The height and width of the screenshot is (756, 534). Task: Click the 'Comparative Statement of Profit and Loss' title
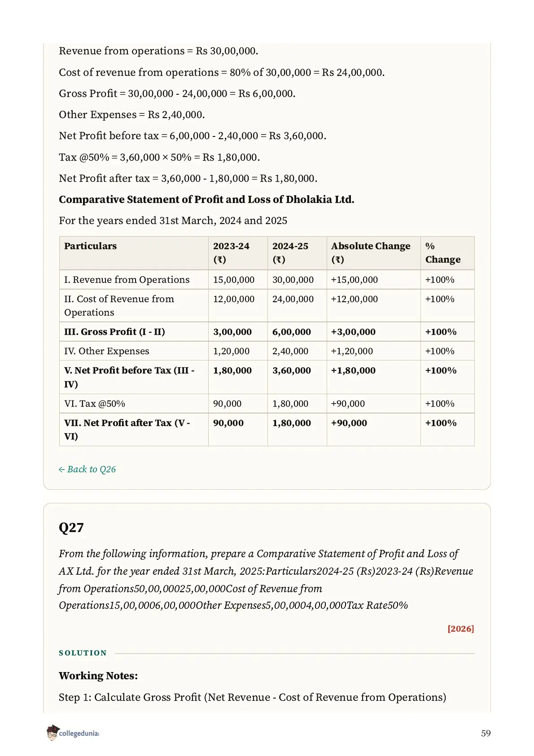tap(206, 199)
